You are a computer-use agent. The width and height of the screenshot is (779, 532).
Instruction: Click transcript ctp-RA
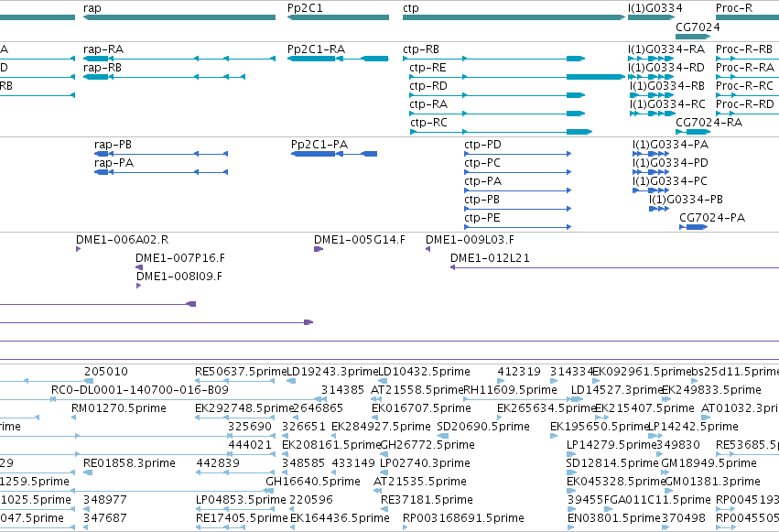428,104
